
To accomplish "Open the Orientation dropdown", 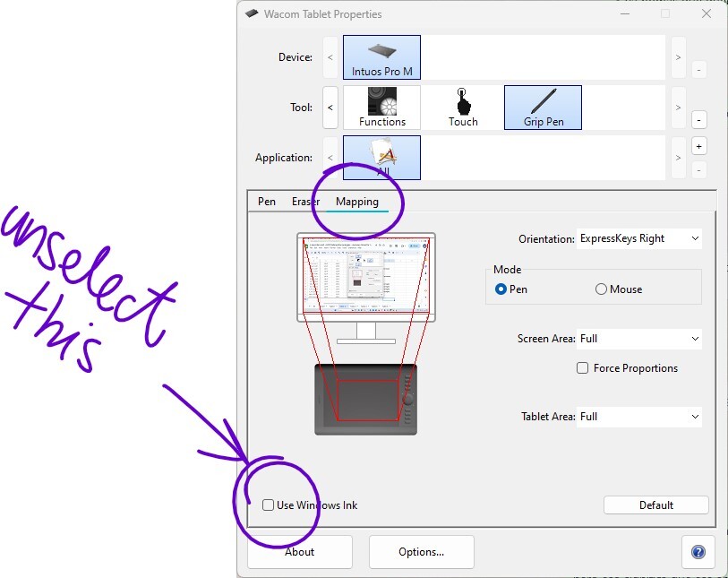I will click(x=638, y=238).
